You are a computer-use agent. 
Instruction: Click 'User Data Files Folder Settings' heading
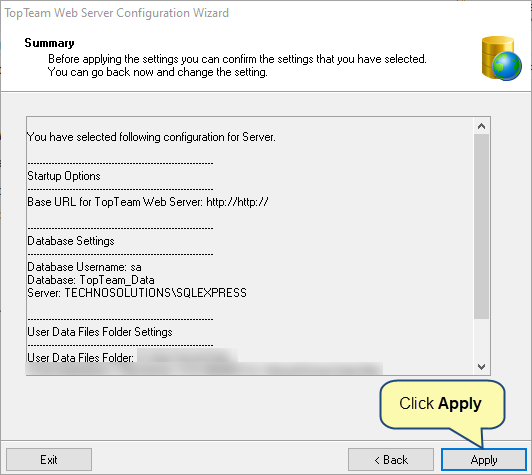100,332
